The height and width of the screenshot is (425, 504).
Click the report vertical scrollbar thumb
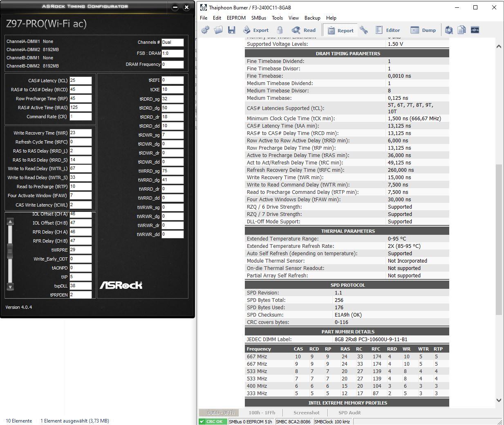click(499, 239)
